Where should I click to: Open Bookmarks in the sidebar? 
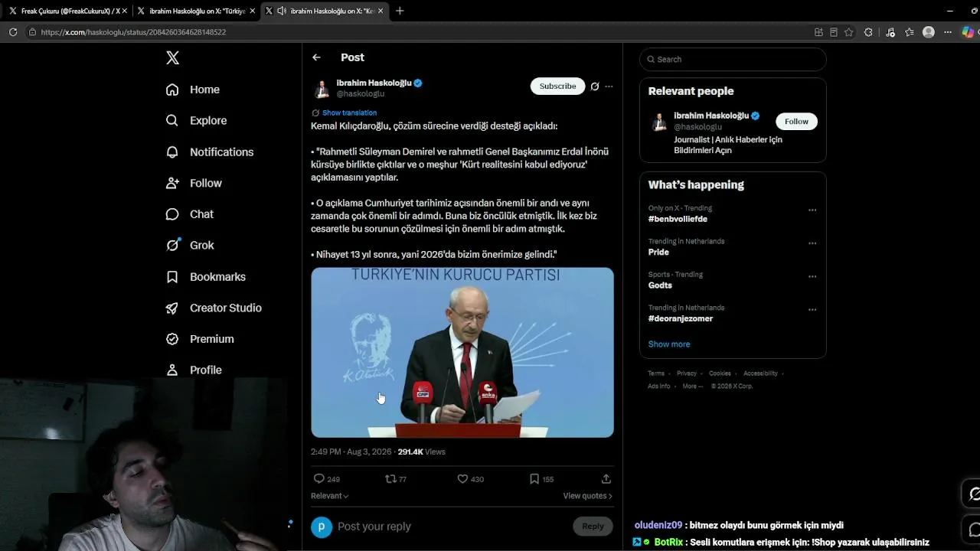(x=206, y=276)
